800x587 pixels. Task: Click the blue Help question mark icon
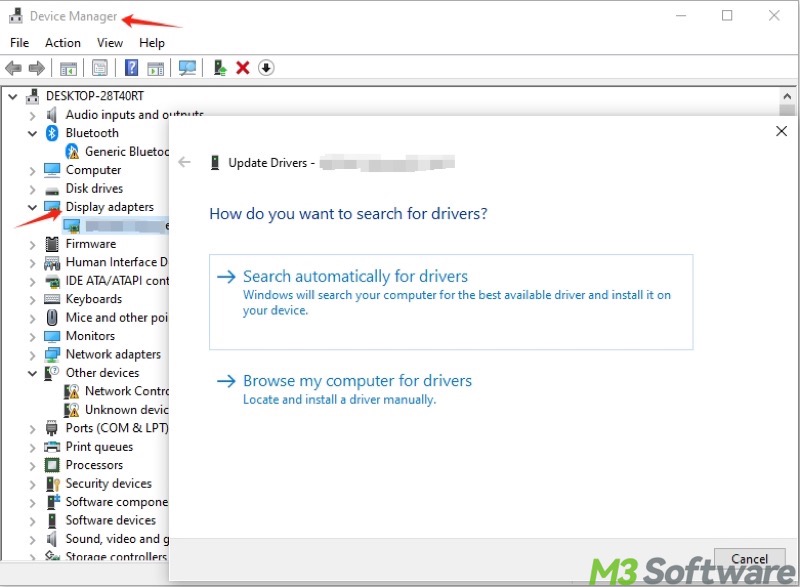pyautogui.click(x=131, y=68)
